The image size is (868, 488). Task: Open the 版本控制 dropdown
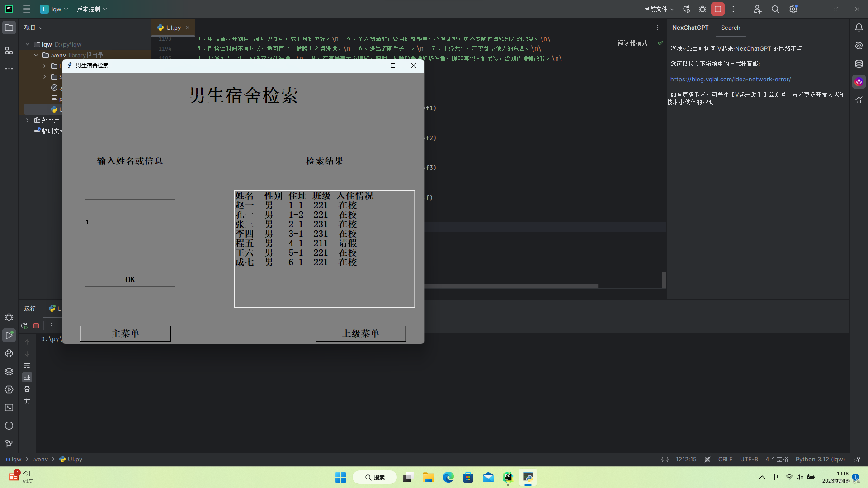click(92, 9)
